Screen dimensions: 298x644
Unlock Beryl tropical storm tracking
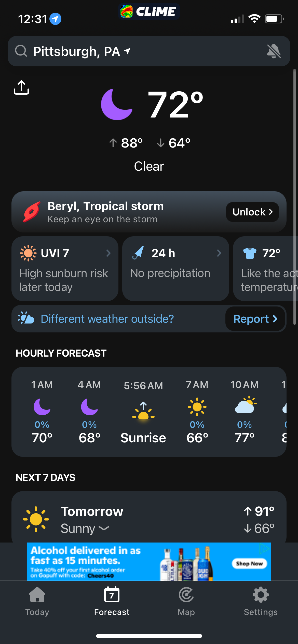coord(252,212)
